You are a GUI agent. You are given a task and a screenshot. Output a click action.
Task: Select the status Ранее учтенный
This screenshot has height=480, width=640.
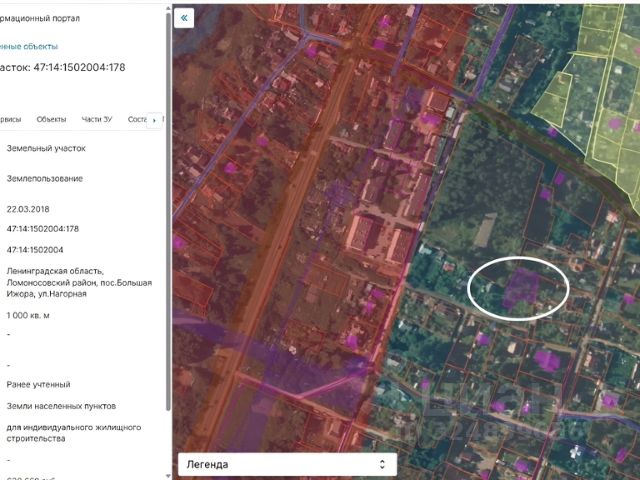(x=38, y=384)
